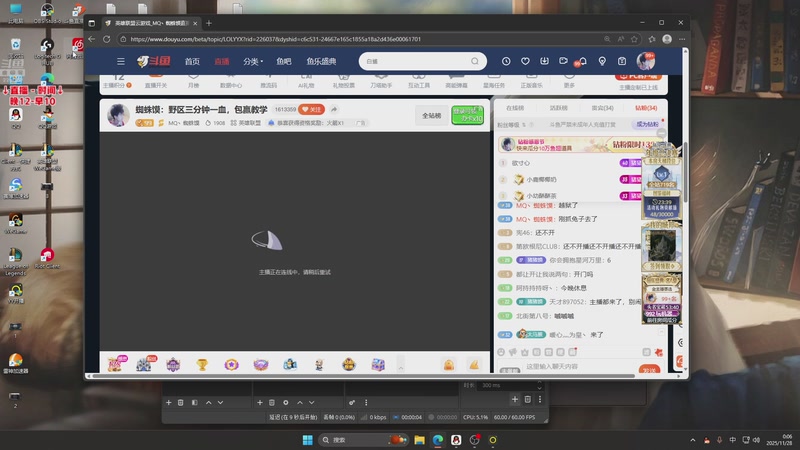Switch to the 活跃榜 ranking tab
This screenshot has width=800, height=450.
[559, 108]
